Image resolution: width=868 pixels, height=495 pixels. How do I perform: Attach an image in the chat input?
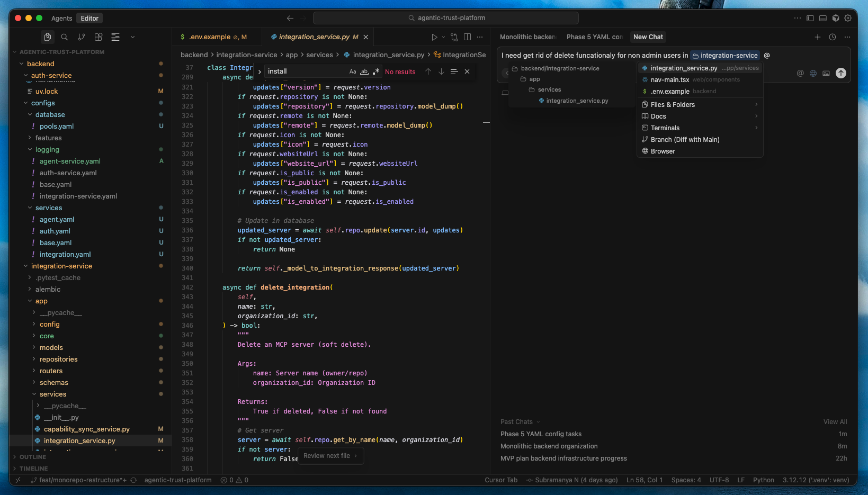click(826, 73)
